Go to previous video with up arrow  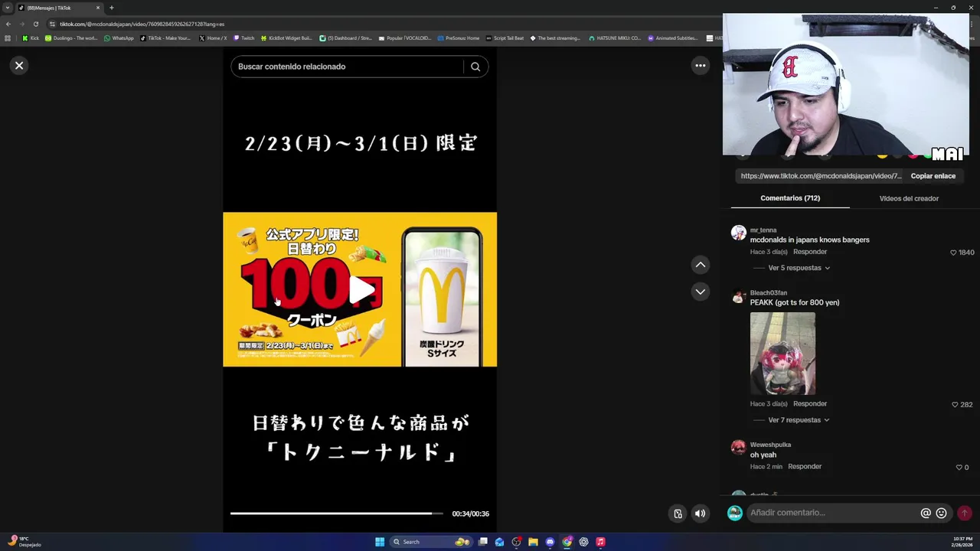coord(700,265)
